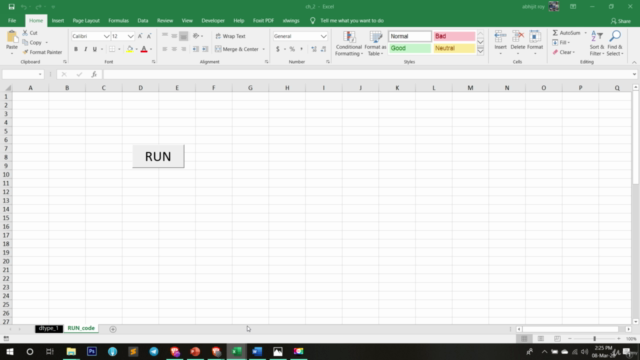Click the Insert Function fx icon
Image resolution: width=640 pixels, height=360 pixels.
[x=94, y=74]
